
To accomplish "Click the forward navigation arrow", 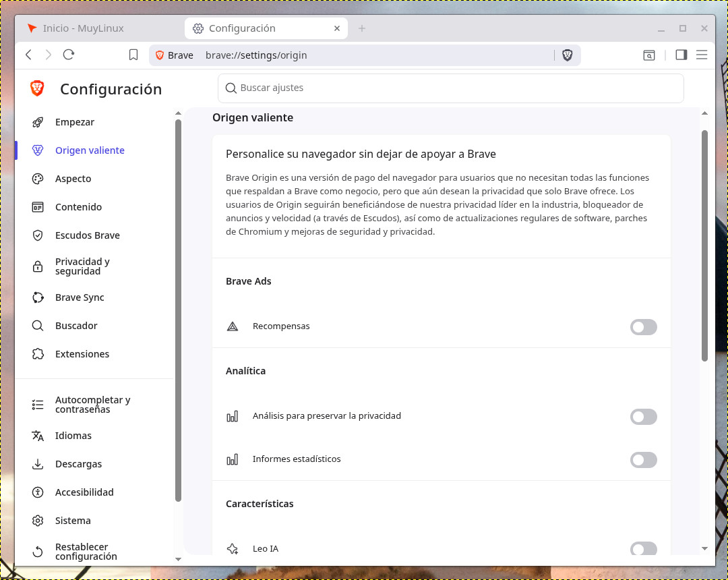I will (x=49, y=55).
